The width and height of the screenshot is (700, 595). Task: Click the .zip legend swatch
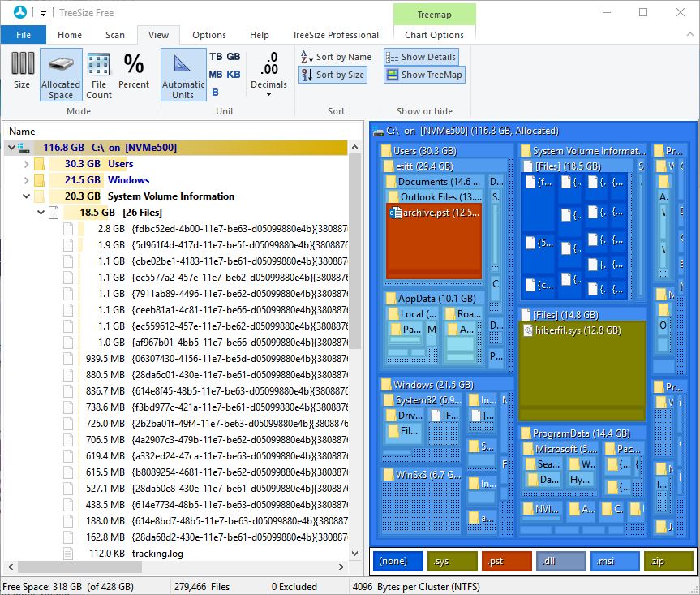[x=668, y=561]
